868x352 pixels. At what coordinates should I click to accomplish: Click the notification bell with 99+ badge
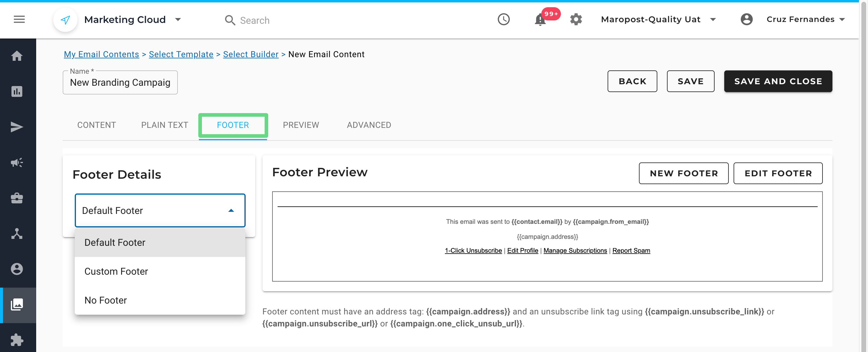540,20
